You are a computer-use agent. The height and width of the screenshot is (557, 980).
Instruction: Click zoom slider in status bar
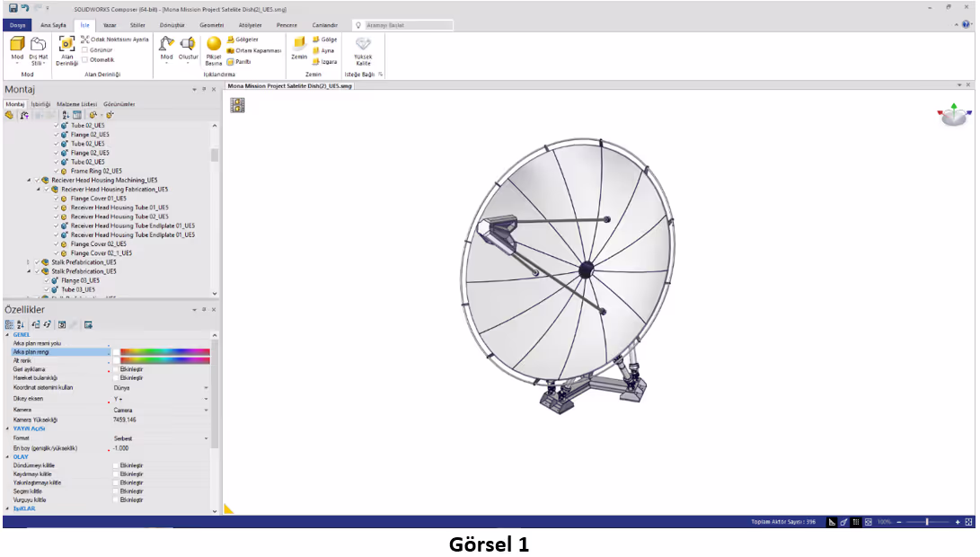928,522
